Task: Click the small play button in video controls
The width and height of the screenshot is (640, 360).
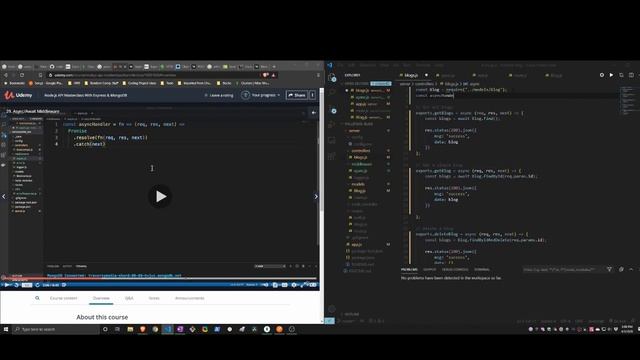Action: coord(7,285)
